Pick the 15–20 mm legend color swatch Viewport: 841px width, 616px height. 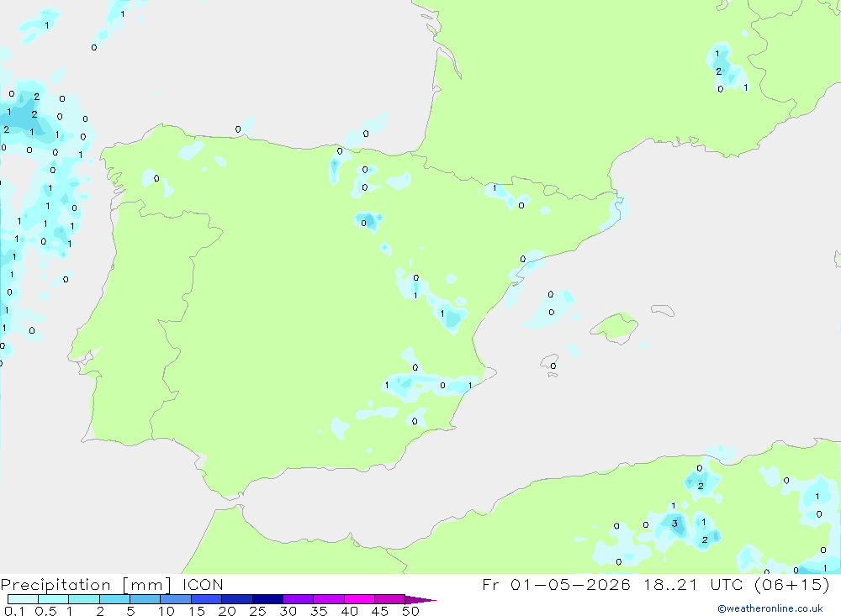click(x=207, y=599)
